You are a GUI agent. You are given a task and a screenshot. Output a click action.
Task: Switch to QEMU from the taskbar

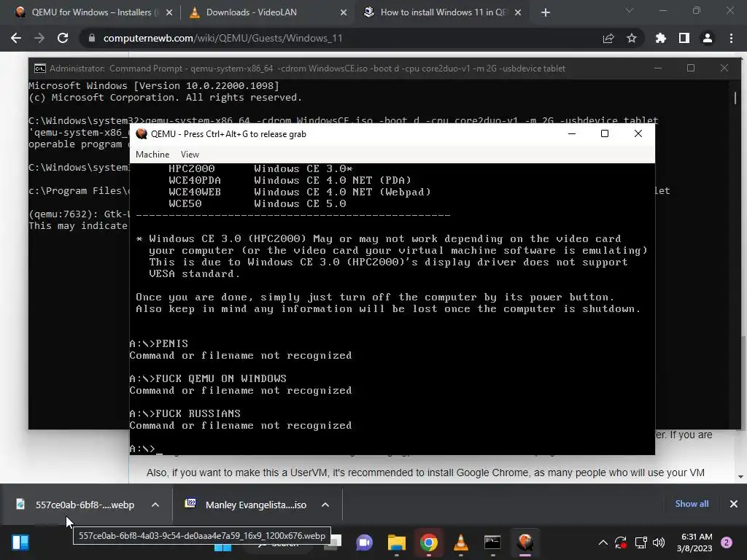point(525,542)
